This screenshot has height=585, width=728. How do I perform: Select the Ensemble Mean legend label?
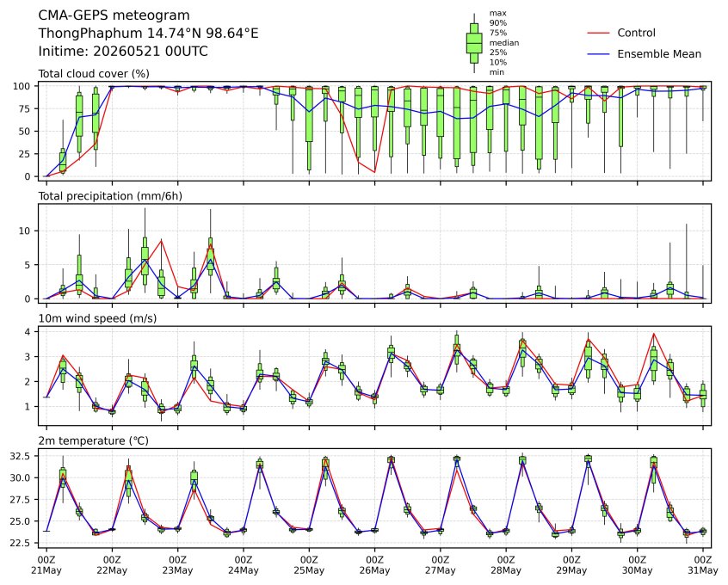click(659, 54)
